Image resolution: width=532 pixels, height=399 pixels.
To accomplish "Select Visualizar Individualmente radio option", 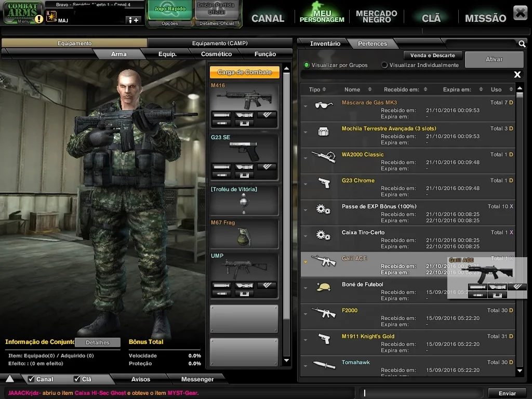I will pyautogui.click(x=384, y=65).
